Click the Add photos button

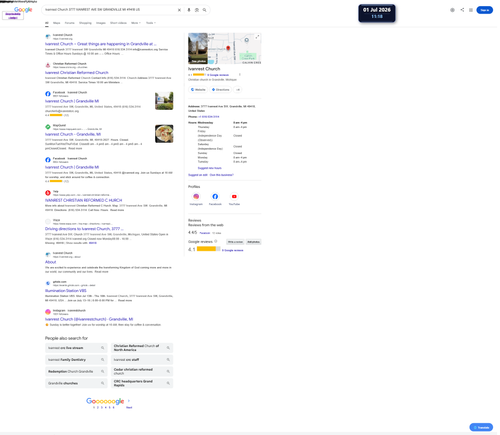(253, 242)
